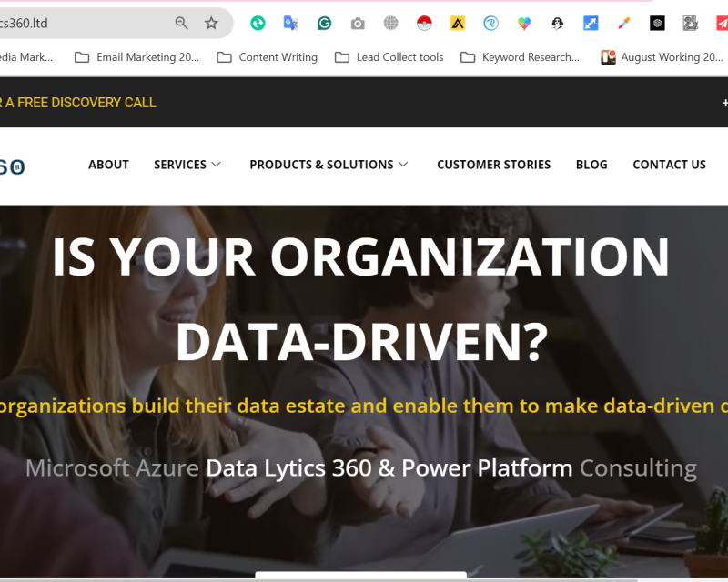This screenshot has height=582, width=728.
Task: Select the eyedropper color picker extension
Action: 624,23
